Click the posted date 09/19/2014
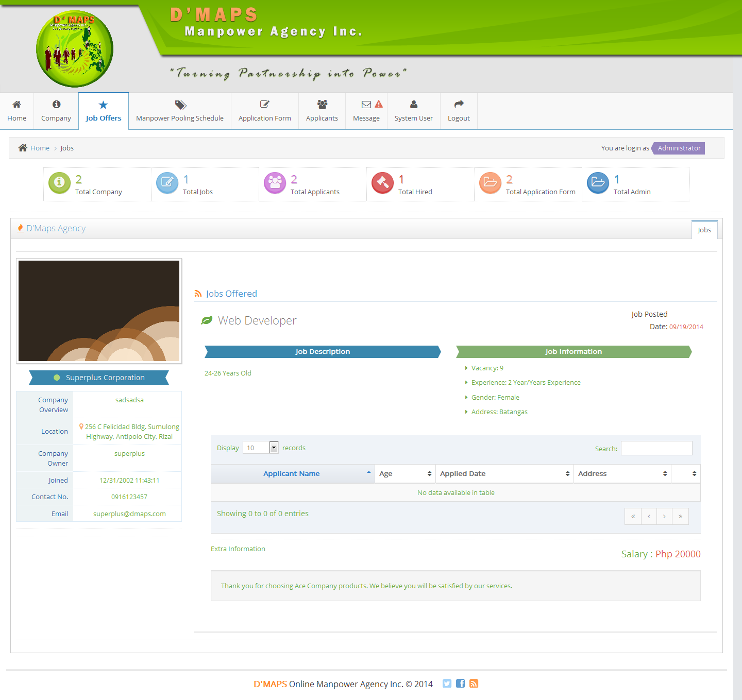This screenshot has width=742, height=700. click(x=686, y=327)
